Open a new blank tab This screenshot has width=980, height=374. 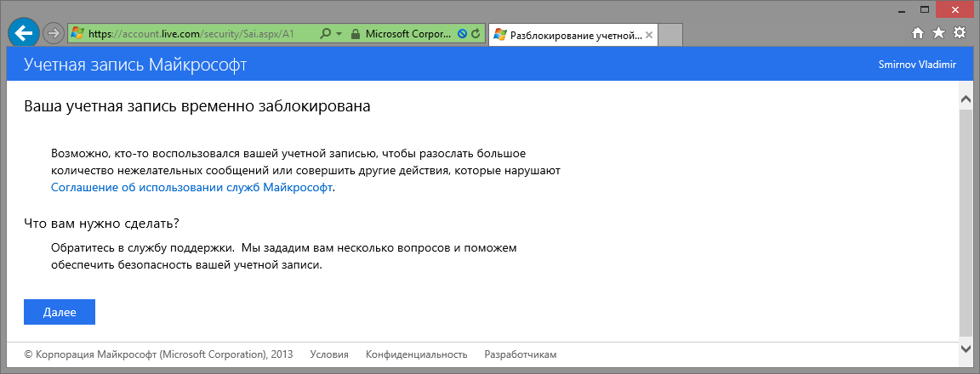coord(671,36)
